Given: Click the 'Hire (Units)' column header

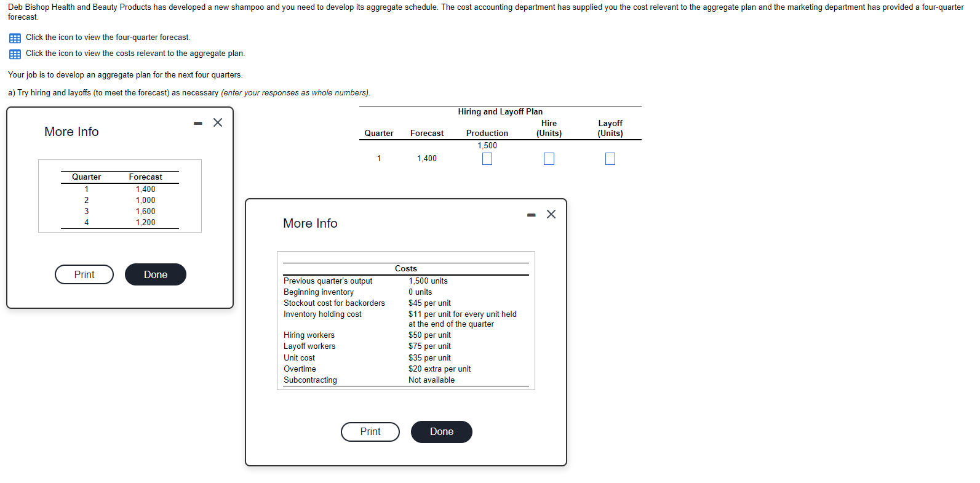Looking at the screenshot, I should pyautogui.click(x=549, y=129).
